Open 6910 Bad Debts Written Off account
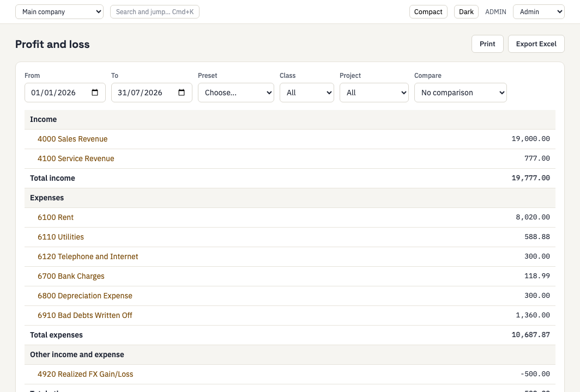Image resolution: width=580 pixels, height=392 pixels. 84,315
